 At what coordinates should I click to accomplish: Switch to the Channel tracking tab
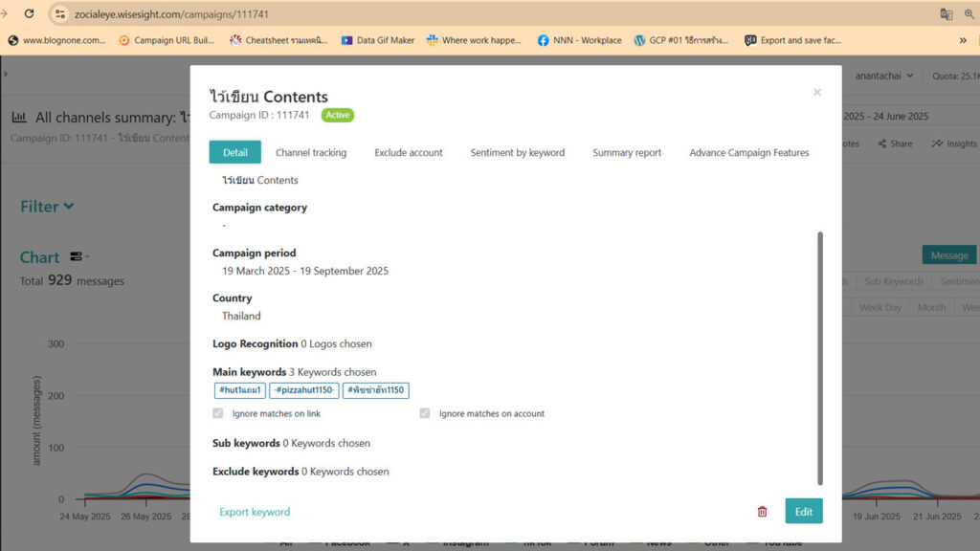pyautogui.click(x=311, y=152)
